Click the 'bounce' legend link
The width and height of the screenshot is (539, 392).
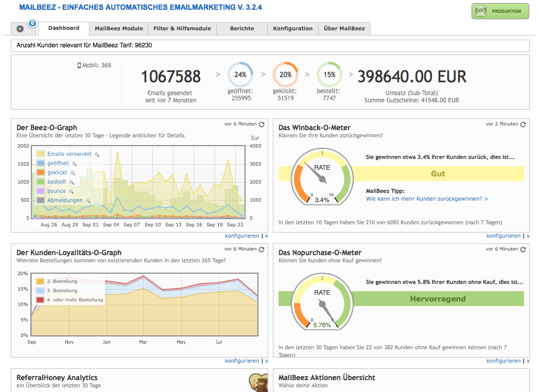57,191
